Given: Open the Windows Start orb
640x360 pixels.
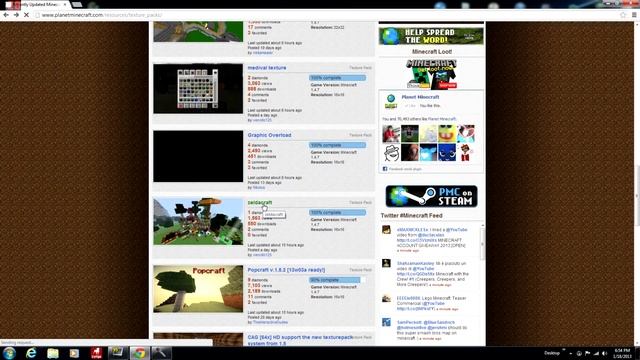Looking at the screenshot, I should click(9, 353).
